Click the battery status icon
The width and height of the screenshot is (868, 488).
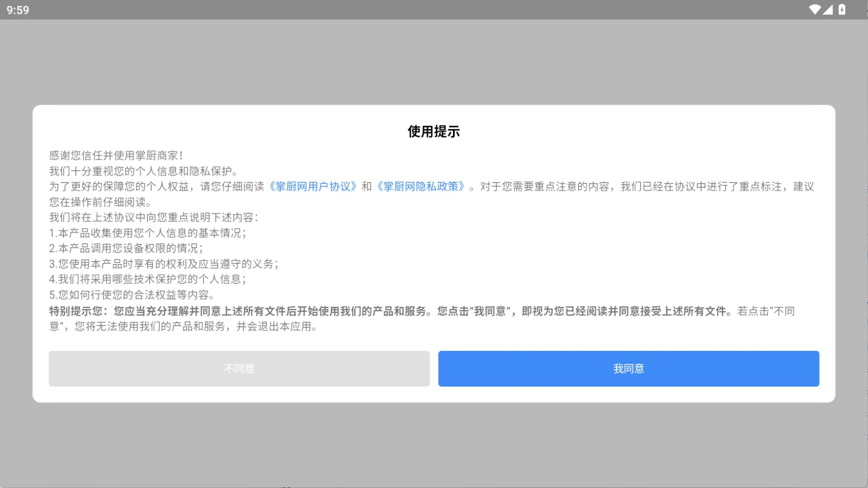point(842,9)
